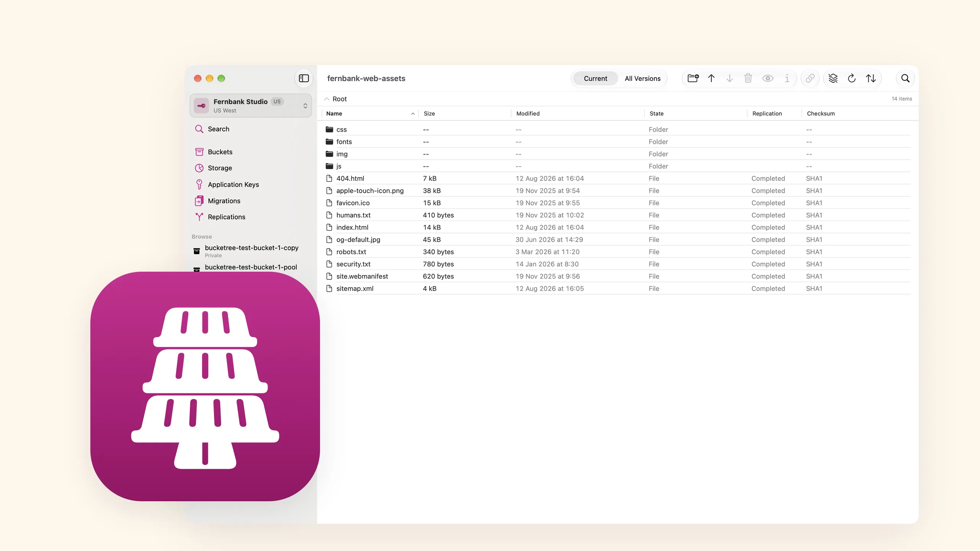Select the index.html file
This screenshot has height=551, width=980.
(x=617, y=227)
